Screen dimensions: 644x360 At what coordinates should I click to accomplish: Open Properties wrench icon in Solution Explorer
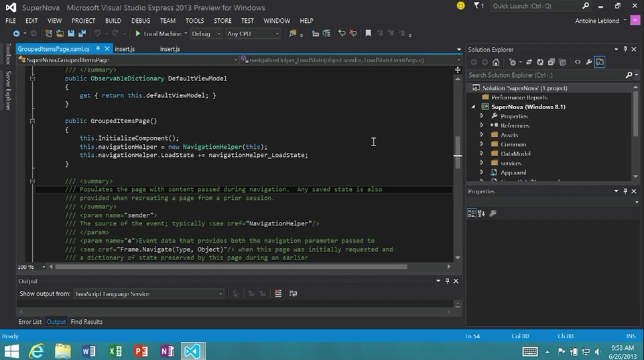coord(588,62)
